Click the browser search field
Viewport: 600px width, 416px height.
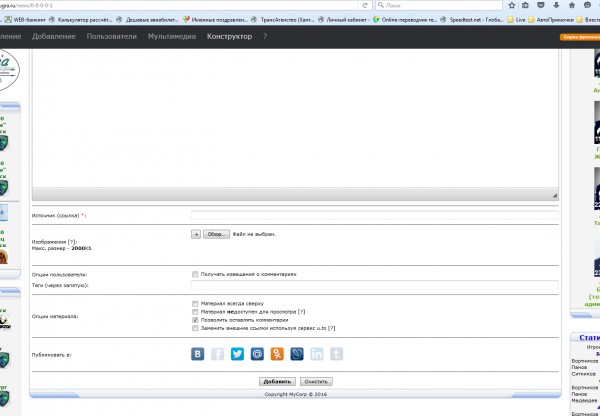(x=439, y=5)
